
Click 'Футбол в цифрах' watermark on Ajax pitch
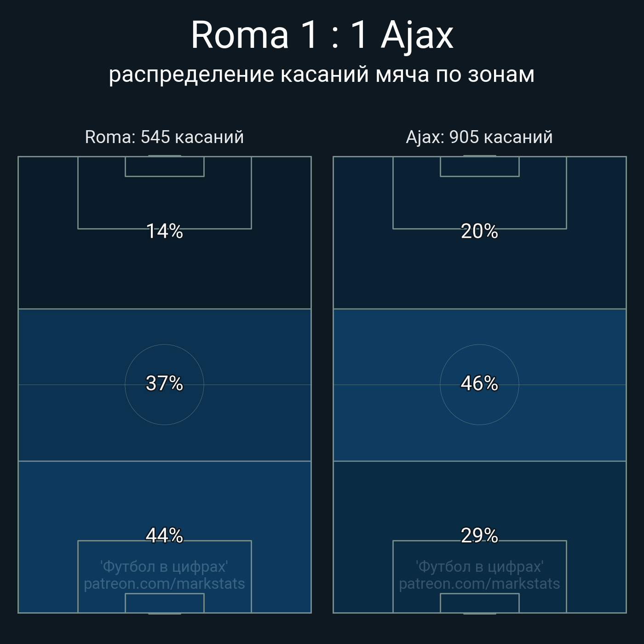pyautogui.click(x=479, y=567)
